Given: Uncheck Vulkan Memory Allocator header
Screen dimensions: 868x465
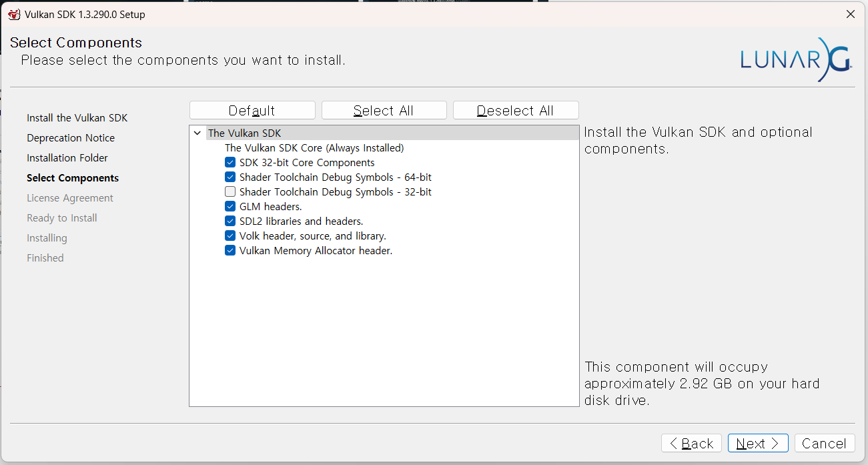Looking at the screenshot, I should [230, 250].
